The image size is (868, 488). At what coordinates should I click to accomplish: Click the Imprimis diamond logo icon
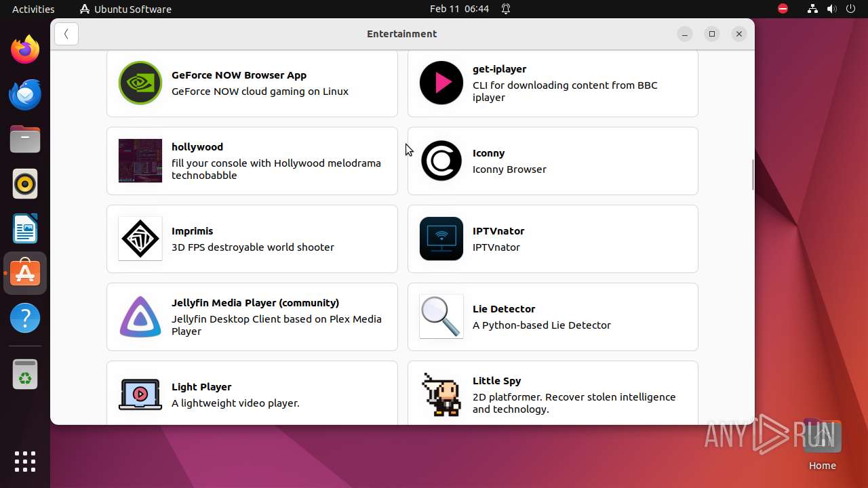pyautogui.click(x=140, y=239)
